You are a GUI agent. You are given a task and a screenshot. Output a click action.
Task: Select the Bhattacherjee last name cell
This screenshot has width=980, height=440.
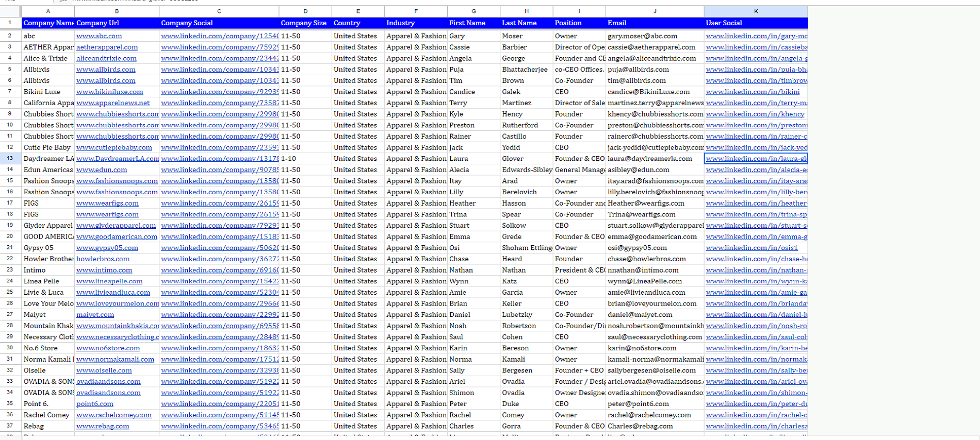[x=526, y=70]
